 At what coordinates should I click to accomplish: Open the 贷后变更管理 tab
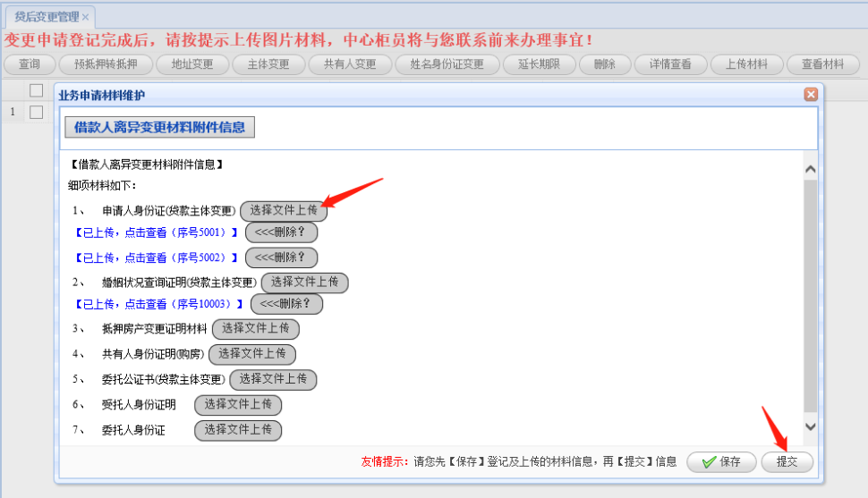(x=47, y=17)
